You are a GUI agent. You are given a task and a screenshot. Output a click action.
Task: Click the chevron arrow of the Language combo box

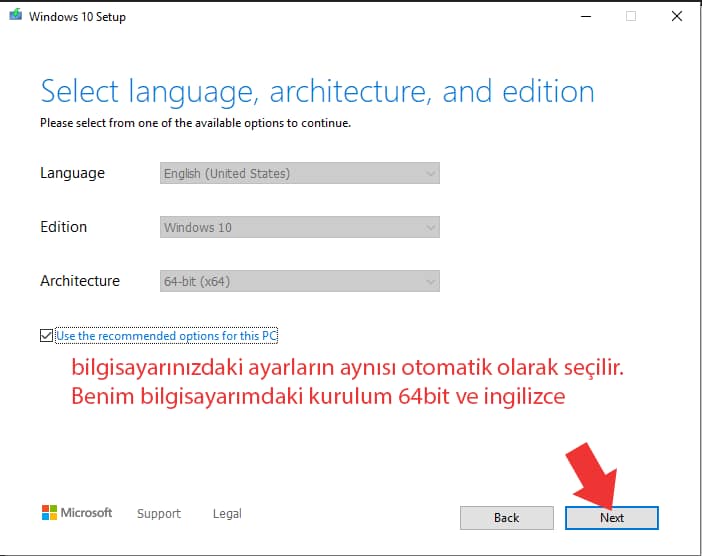(430, 174)
